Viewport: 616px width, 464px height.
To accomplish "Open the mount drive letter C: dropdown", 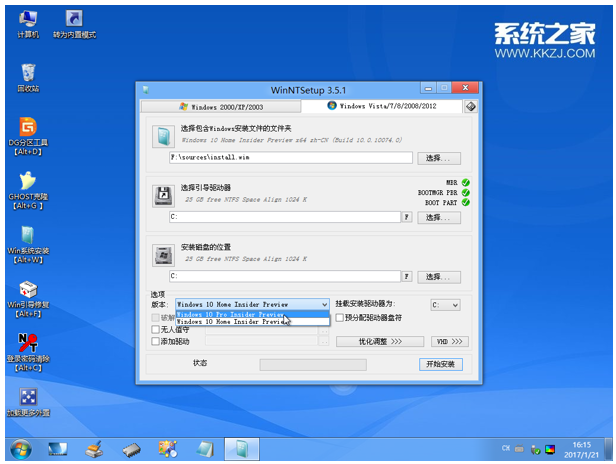I will 445,305.
